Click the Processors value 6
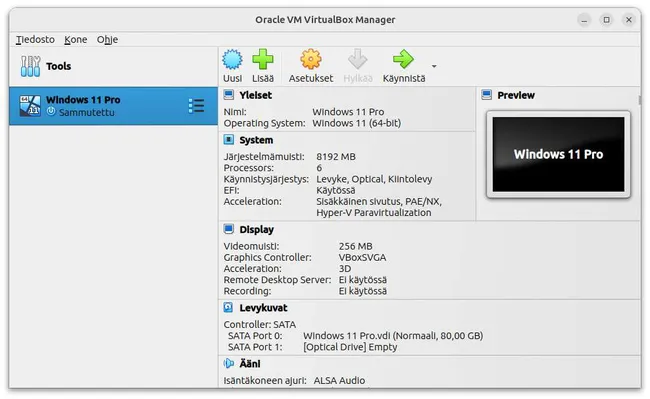Image resolution: width=650 pixels, height=399 pixels. (x=319, y=168)
